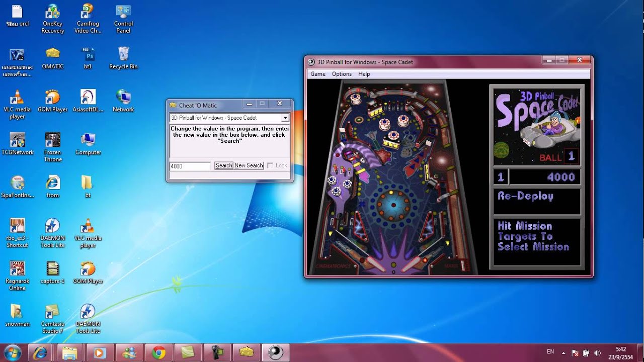This screenshot has width=644, height=362.
Task: Open the taskbar clock showing 5:42
Action: click(621, 353)
